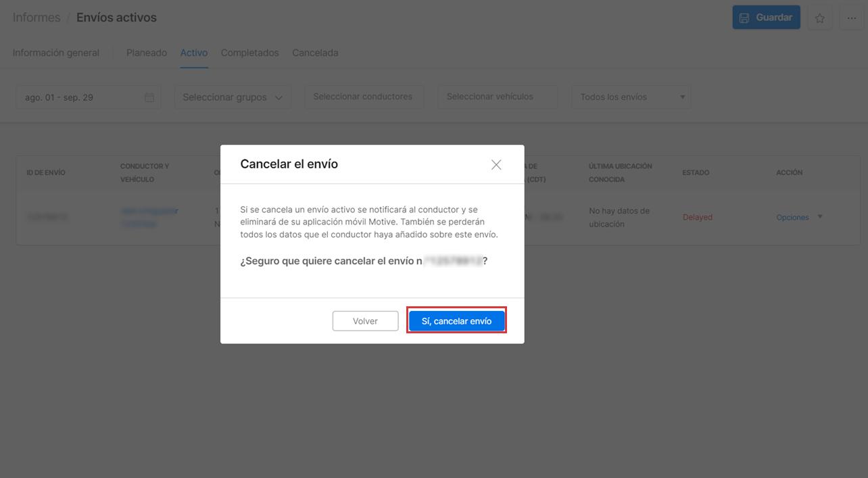
Task: Switch to Información general tab
Action: coord(56,53)
